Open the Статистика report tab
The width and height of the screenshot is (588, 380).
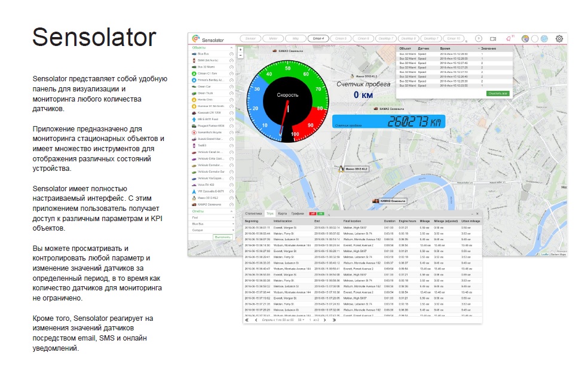click(x=253, y=213)
